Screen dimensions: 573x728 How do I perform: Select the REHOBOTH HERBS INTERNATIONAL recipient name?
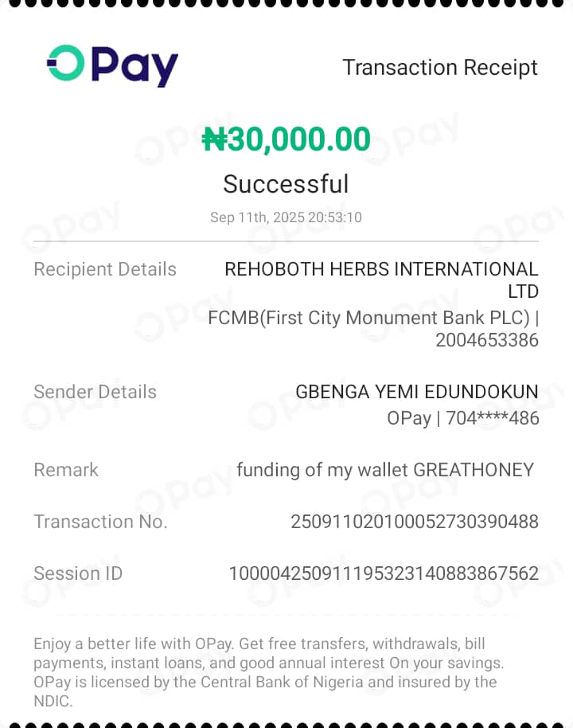coord(381,269)
